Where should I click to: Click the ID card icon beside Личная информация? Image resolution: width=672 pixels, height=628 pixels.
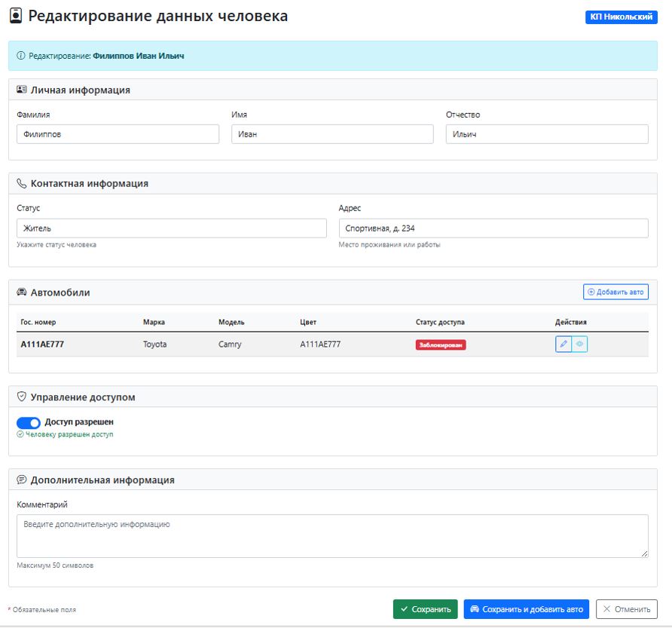point(23,90)
